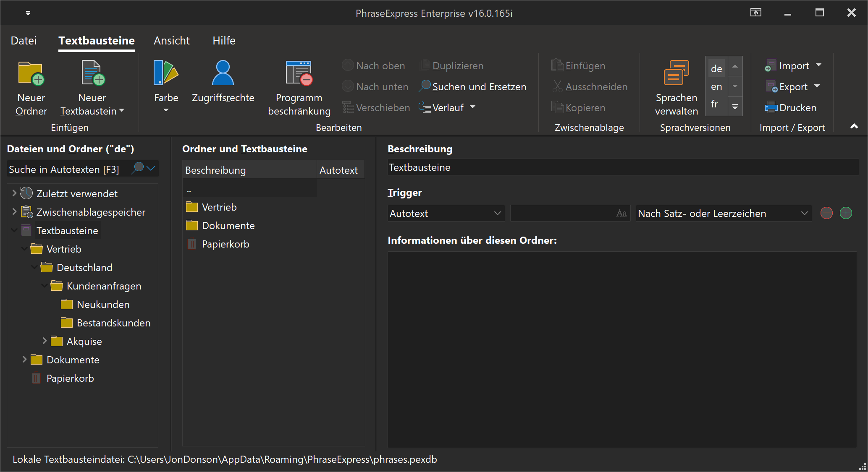
Task: Select the fr language version
Action: [x=715, y=104]
